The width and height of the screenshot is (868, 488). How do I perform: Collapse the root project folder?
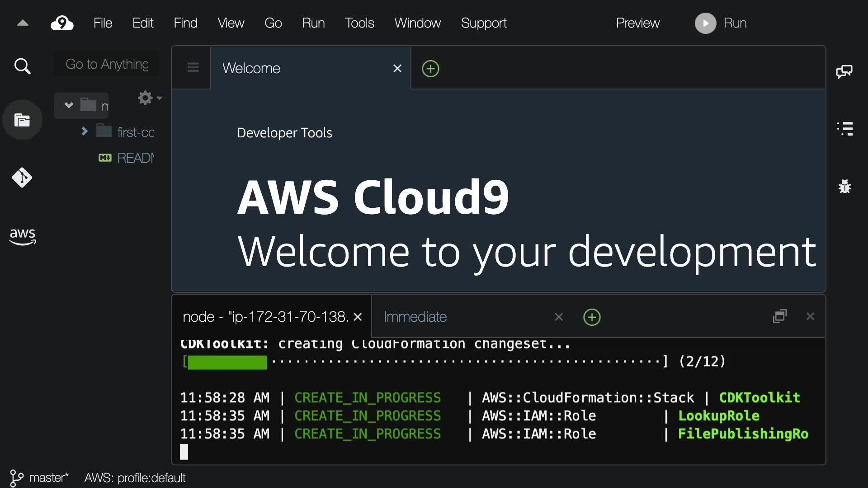coord(69,105)
